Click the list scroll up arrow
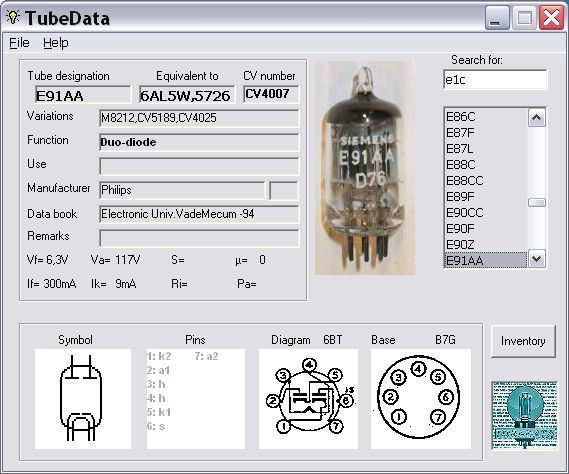The height and width of the screenshot is (474, 569). click(x=537, y=118)
